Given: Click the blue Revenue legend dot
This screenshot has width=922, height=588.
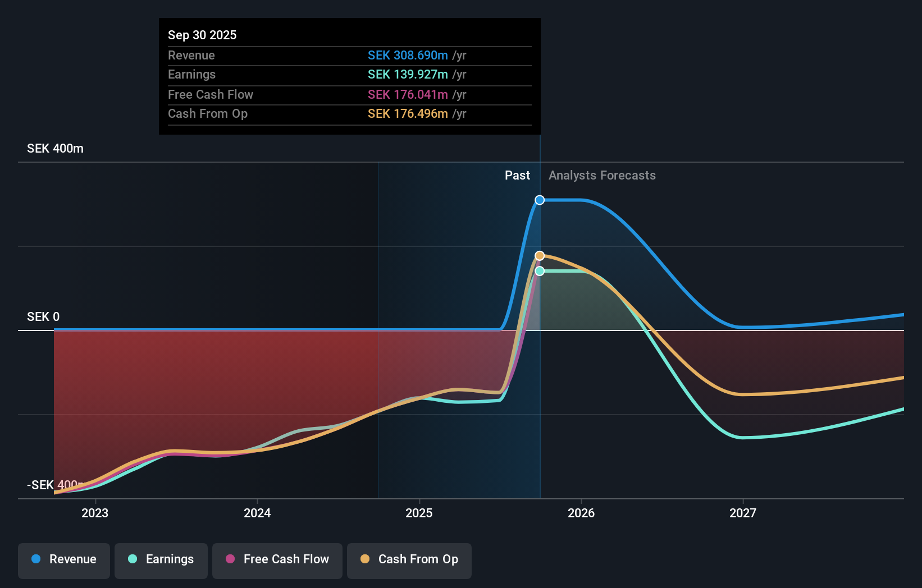Looking at the screenshot, I should coord(36,559).
